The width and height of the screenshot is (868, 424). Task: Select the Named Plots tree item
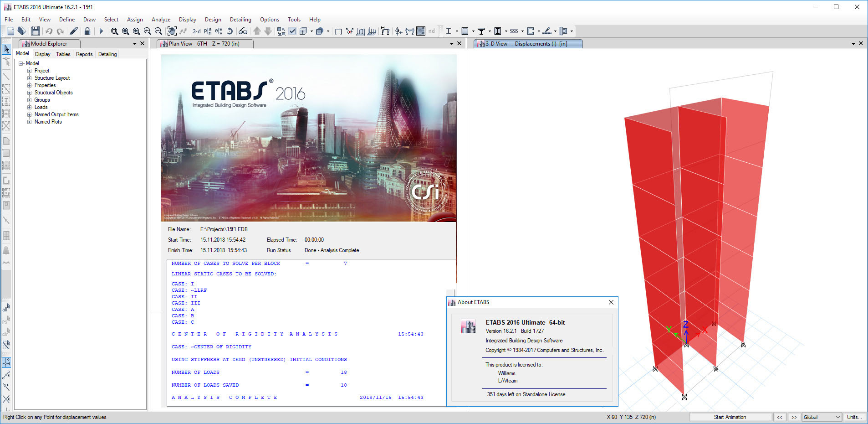click(48, 122)
